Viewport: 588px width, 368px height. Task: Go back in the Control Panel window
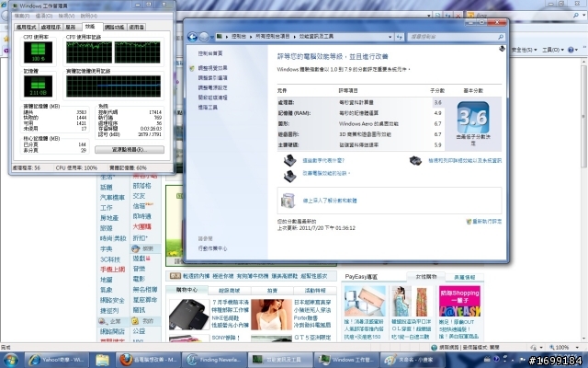click(x=192, y=37)
